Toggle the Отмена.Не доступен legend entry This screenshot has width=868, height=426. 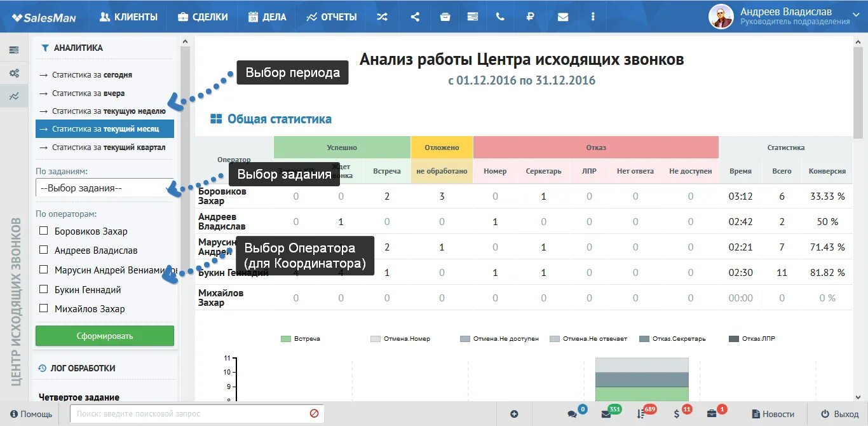(499, 339)
